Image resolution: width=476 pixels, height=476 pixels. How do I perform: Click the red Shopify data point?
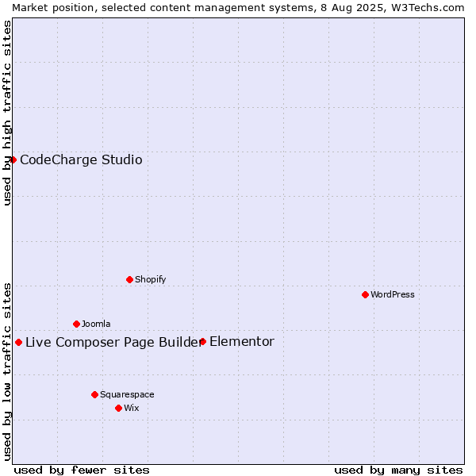click(129, 279)
